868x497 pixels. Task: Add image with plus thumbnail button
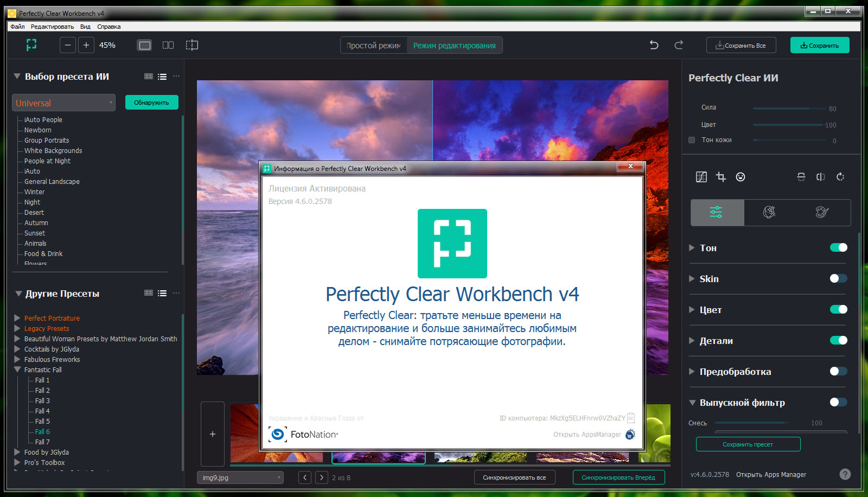click(213, 434)
